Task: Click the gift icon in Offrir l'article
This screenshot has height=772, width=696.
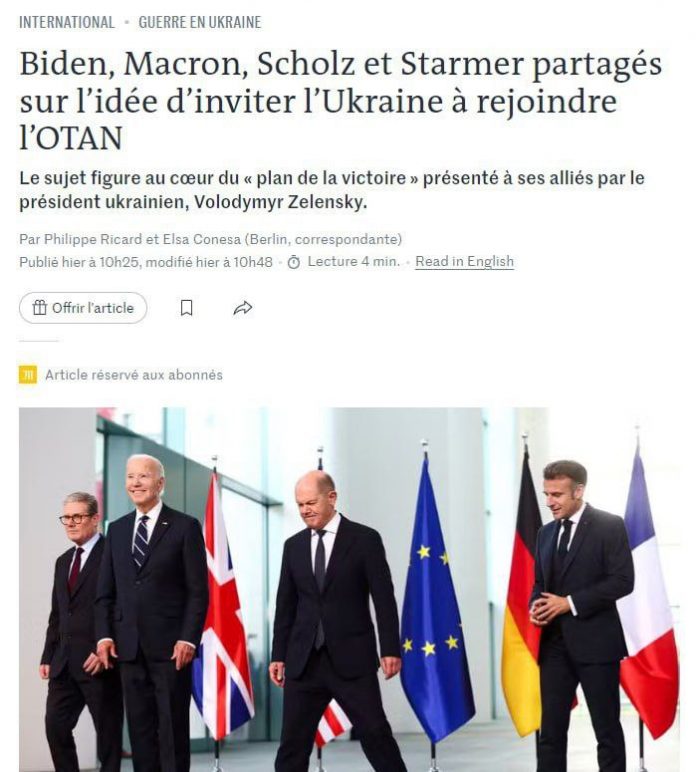Action: (39, 308)
